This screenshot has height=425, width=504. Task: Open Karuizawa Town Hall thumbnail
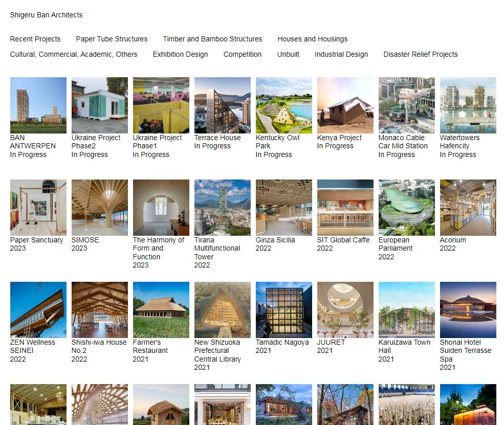[x=407, y=310]
